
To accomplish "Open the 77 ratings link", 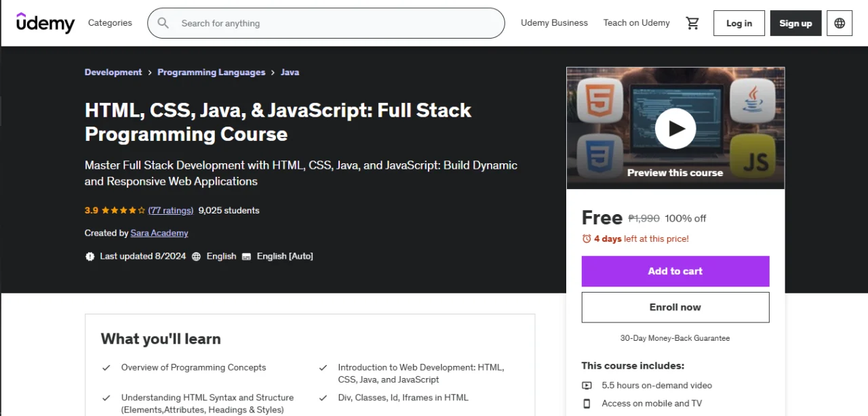I will 171,211.
